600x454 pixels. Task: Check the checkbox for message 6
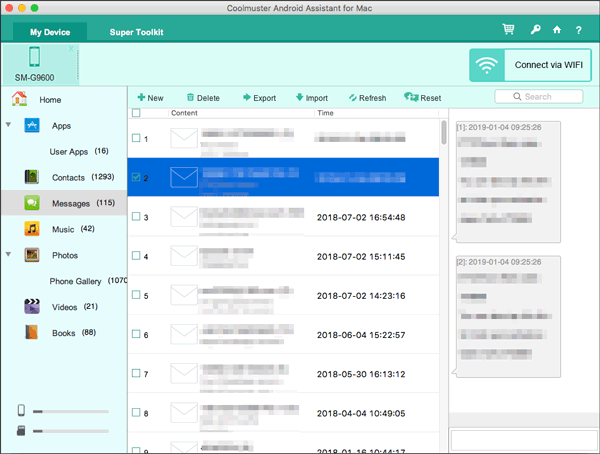136,334
